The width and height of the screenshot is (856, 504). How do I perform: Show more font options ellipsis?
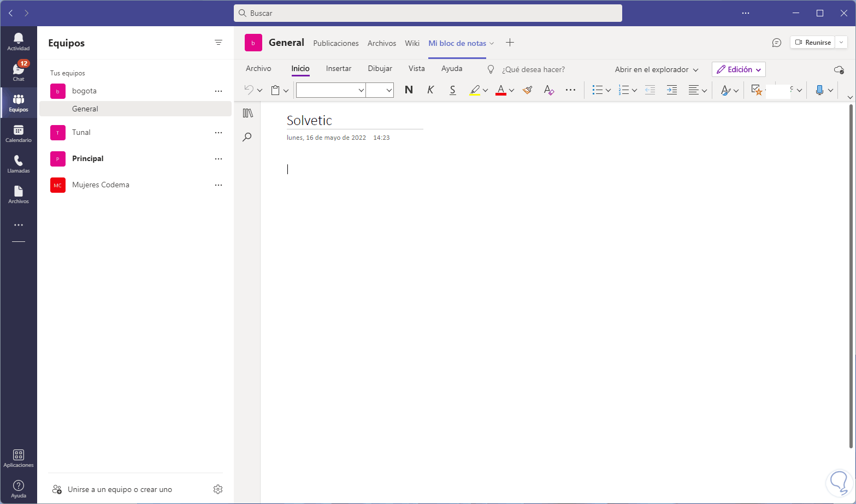[571, 90]
